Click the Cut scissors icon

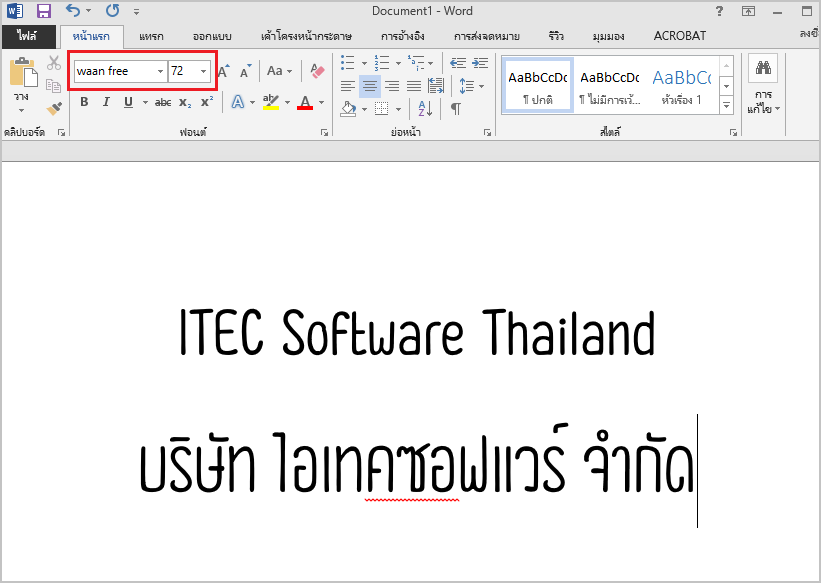click(x=53, y=63)
